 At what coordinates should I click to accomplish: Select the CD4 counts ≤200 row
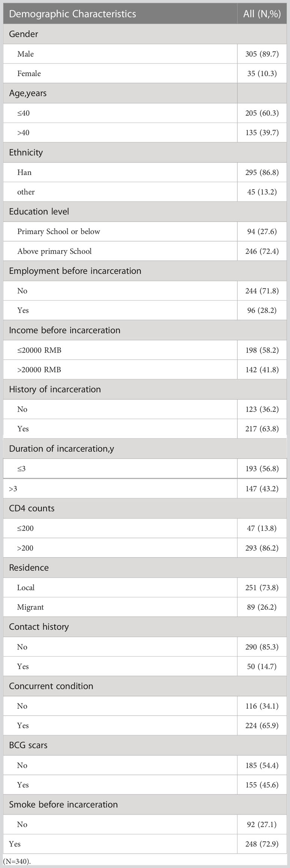(x=145, y=528)
